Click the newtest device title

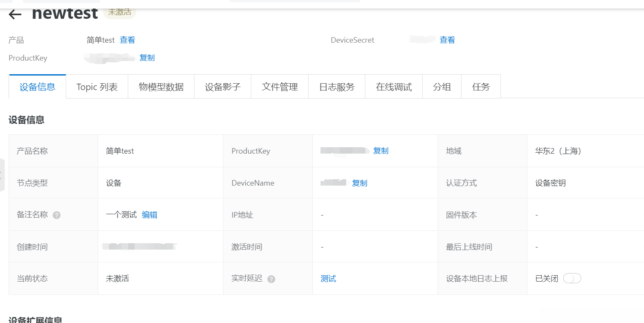(65, 13)
